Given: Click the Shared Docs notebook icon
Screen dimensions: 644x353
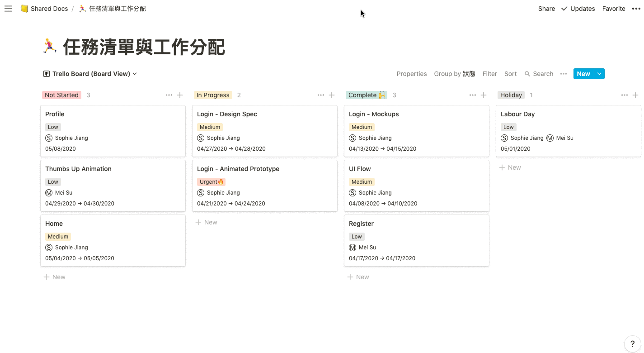Looking at the screenshot, I should coord(24,9).
